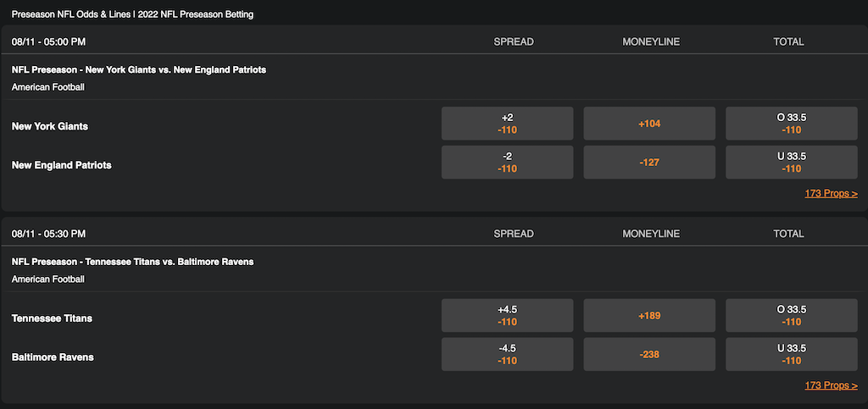Open 173 Props link for Giants vs. Patriots
This screenshot has height=409, width=868.
point(831,193)
